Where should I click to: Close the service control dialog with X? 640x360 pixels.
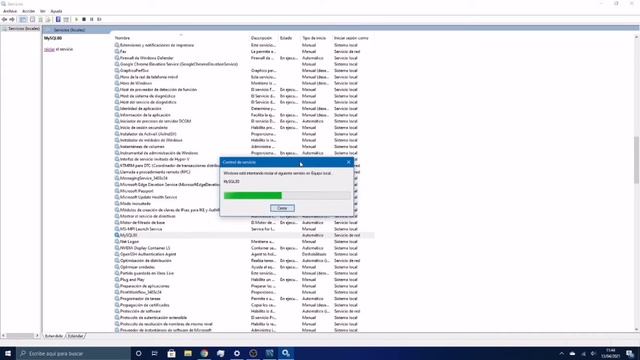348,162
